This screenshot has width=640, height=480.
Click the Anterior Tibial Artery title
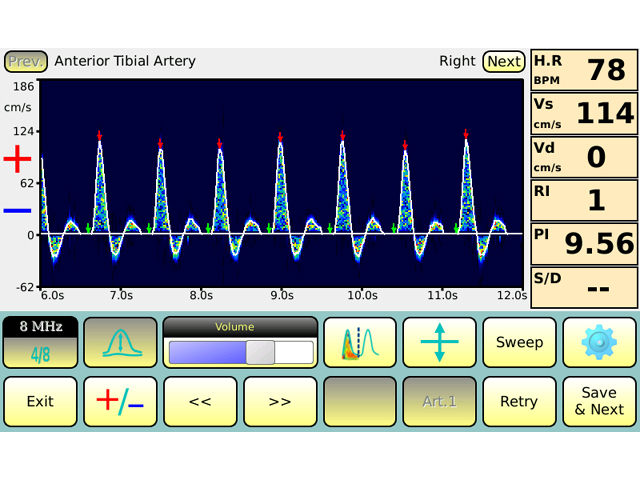pos(125,61)
